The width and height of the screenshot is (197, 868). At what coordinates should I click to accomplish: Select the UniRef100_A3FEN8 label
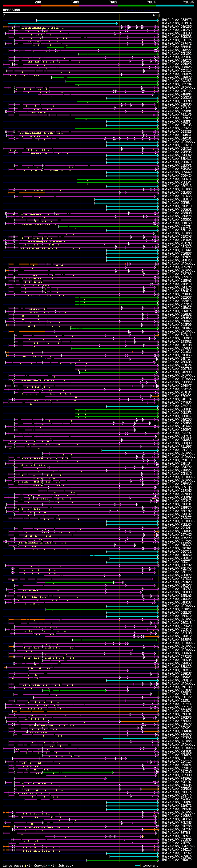pyautogui.click(x=176, y=101)
